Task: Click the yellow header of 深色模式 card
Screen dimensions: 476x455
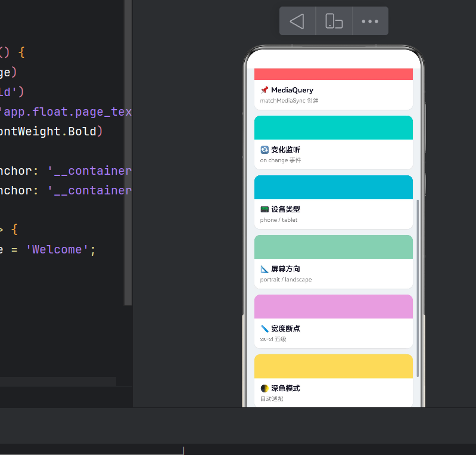Action: coord(334,366)
